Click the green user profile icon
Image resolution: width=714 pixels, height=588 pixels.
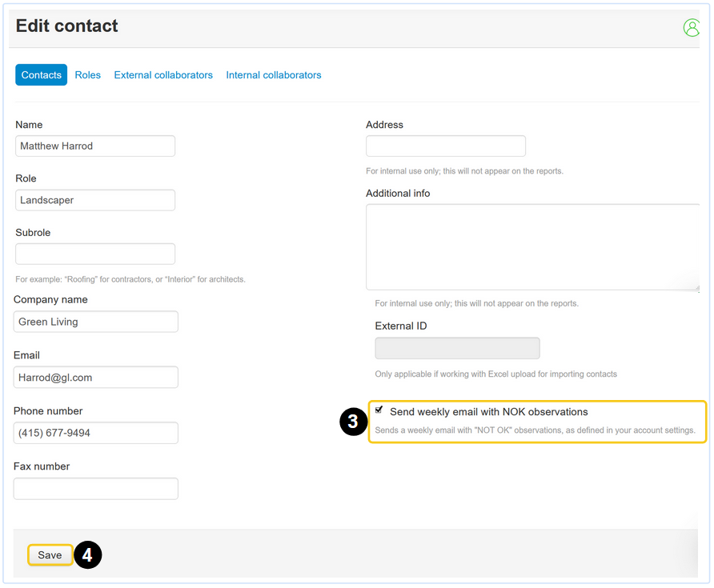(x=692, y=27)
